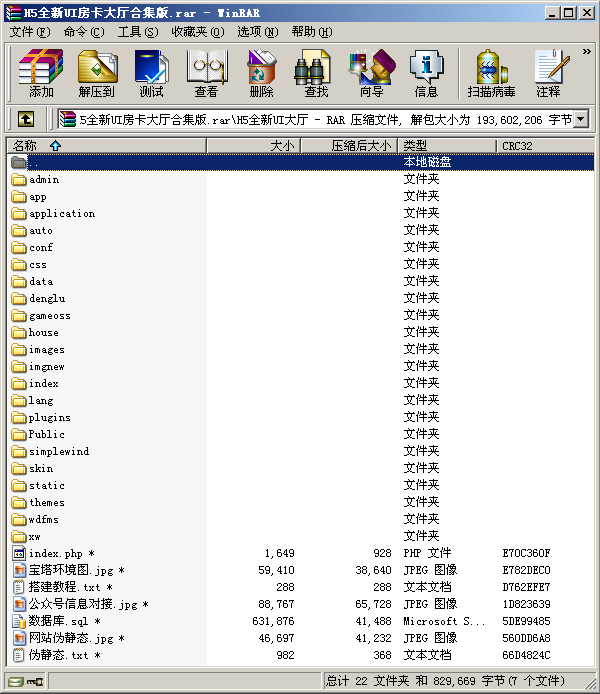Open the Tools (工具) menu
The height and width of the screenshot is (694, 600).
137,32
